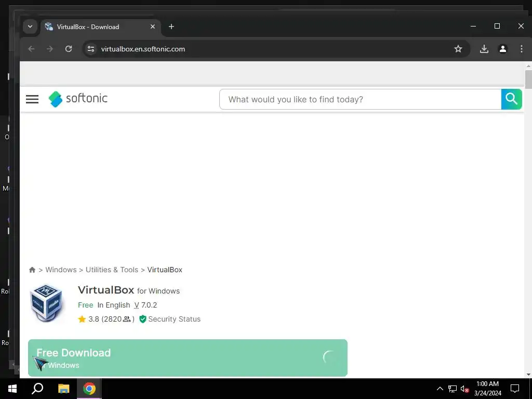This screenshot has width=532, height=399.
Task: Open a new Chrome tab
Action: pyautogui.click(x=171, y=26)
